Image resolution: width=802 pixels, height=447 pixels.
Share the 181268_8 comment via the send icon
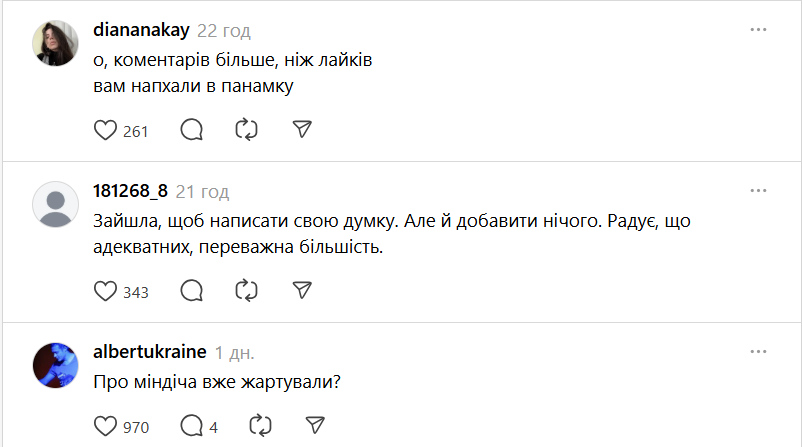[x=302, y=290]
